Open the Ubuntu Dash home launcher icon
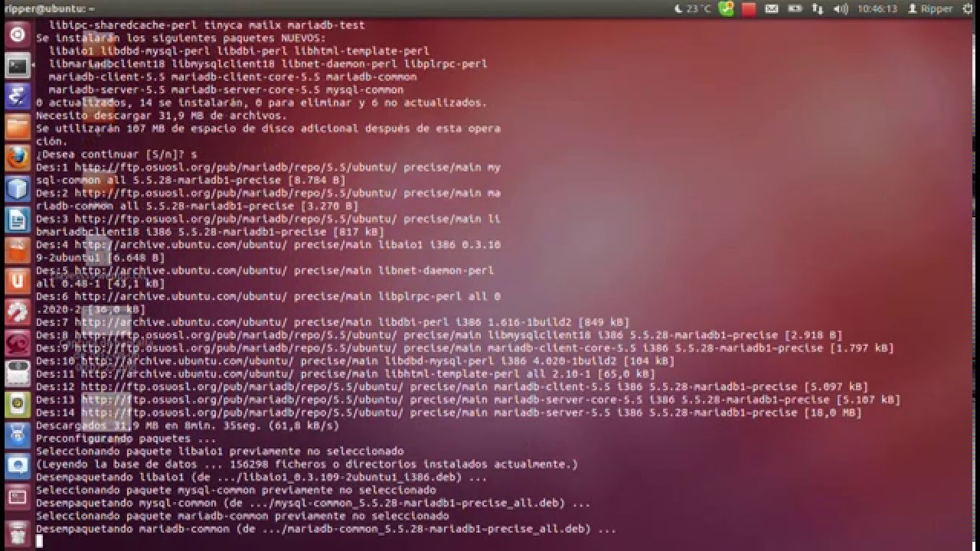 click(x=18, y=34)
